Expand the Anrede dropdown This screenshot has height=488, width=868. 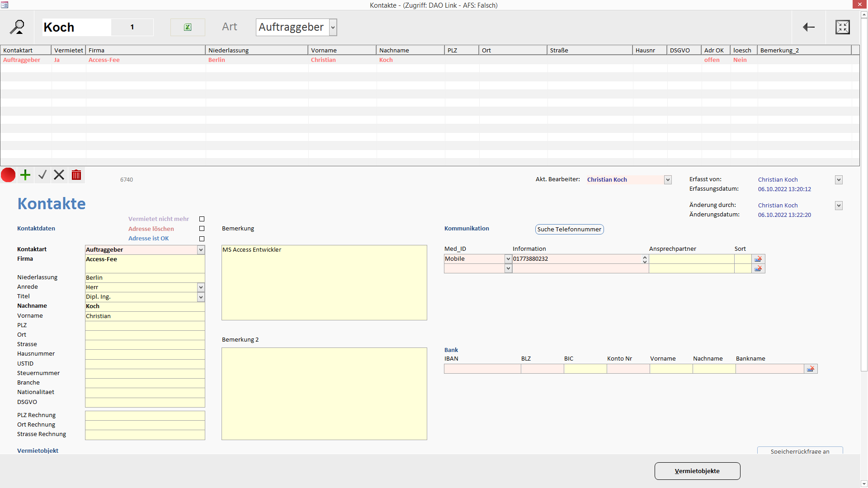pos(201,287)
